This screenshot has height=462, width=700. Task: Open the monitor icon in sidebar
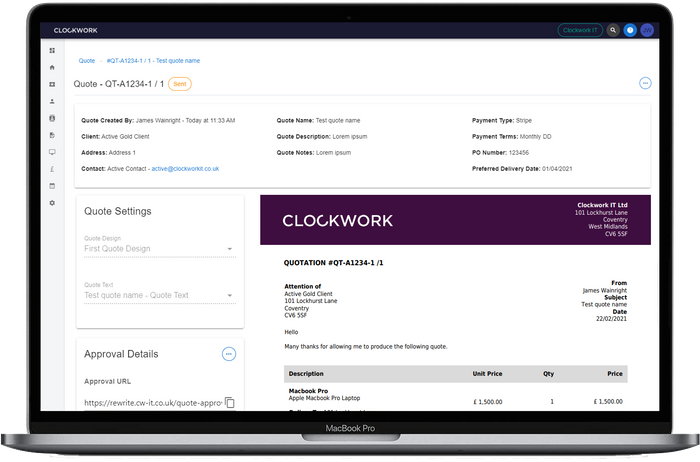tap(52, 152)
